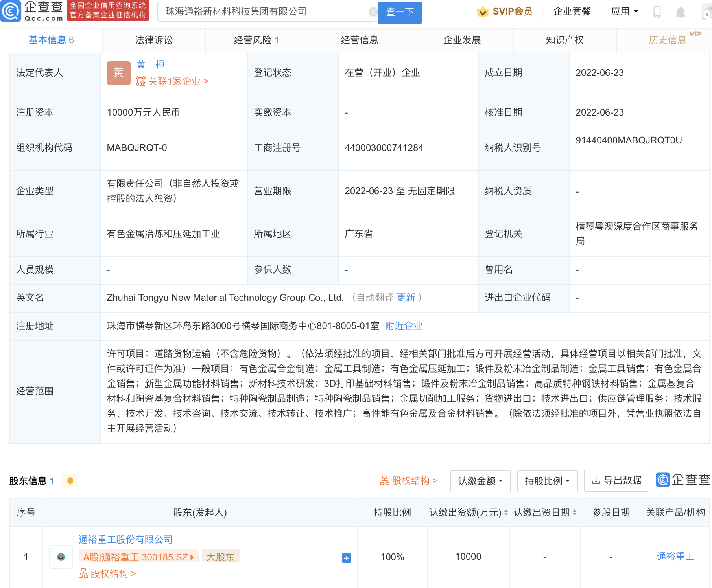Screen dimensions: 712x588
Task: Click 导出数据 export button
Action: [x=616, y=481]
